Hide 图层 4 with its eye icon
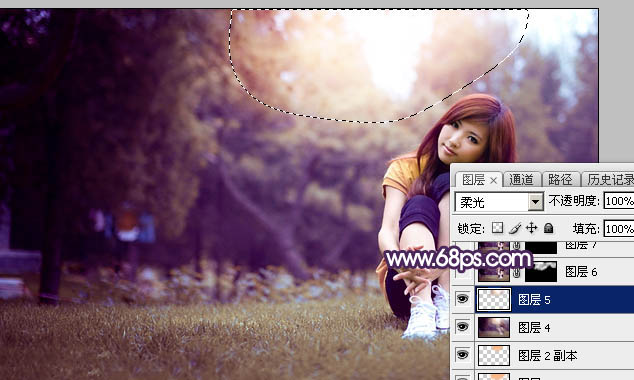 (x=462, y=327)
